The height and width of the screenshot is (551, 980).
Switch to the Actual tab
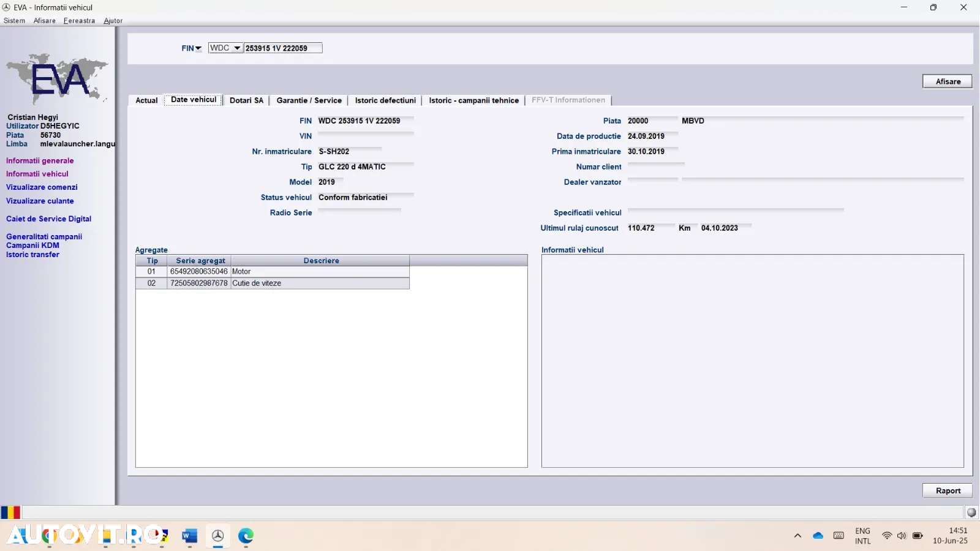146,100
